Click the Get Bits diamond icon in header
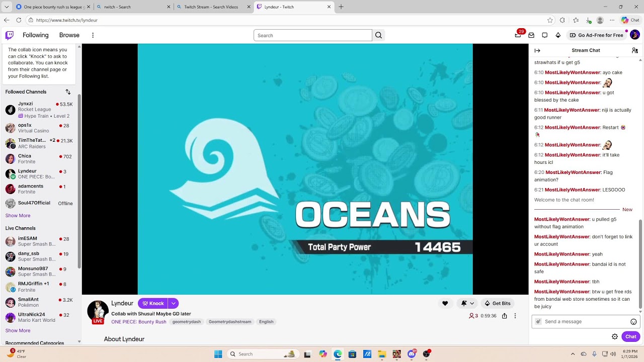The image size is (644, 362). tap(558, 35)
